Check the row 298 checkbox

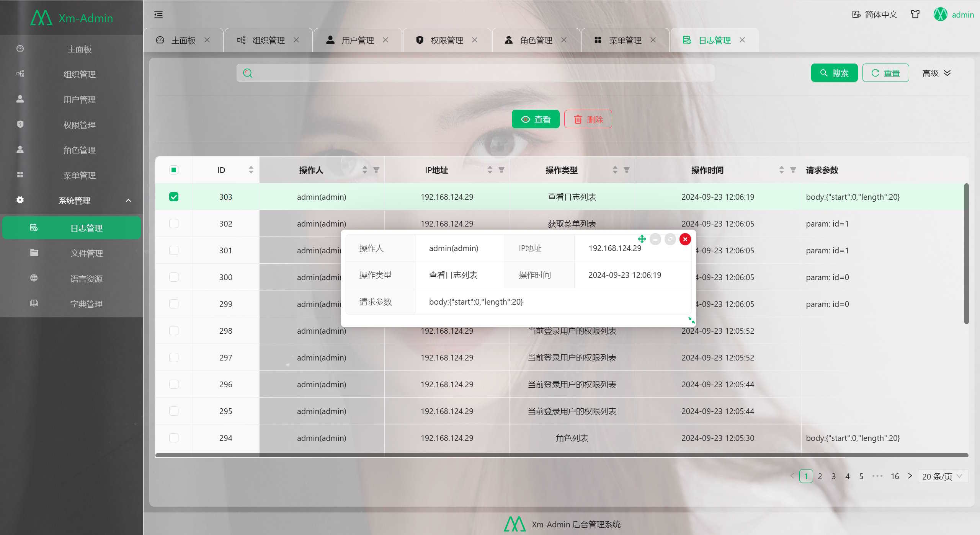174,331
